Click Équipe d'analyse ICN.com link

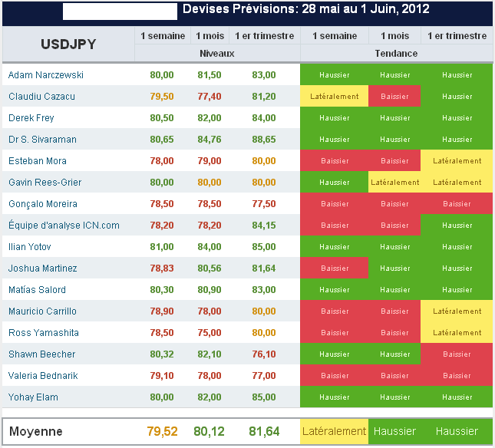[x=64, y=226]
